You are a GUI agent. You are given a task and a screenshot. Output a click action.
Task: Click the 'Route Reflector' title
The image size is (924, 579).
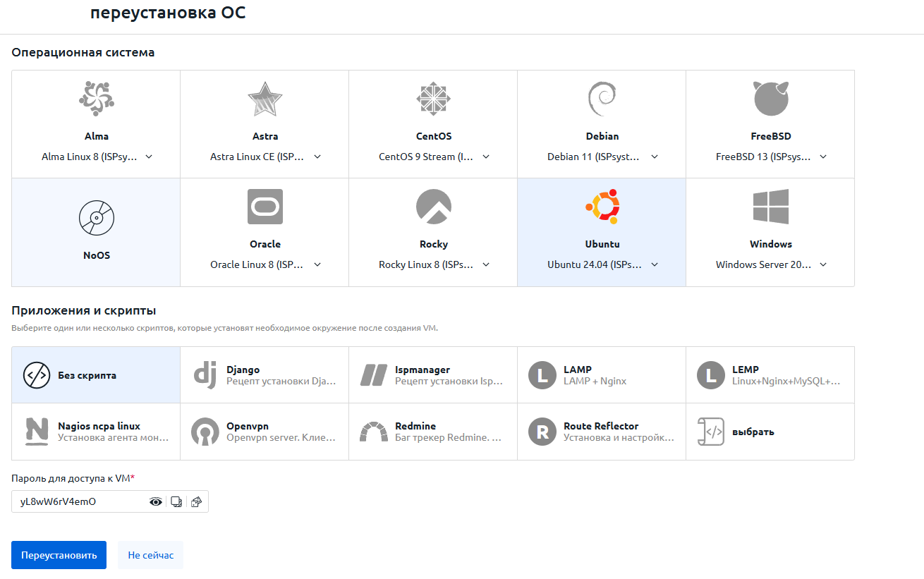(x=601, y=426)
